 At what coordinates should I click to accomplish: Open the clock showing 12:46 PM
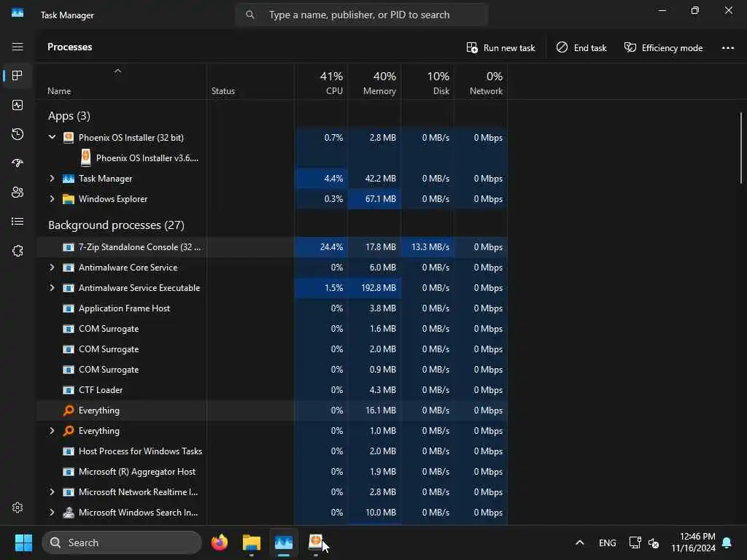693,542
